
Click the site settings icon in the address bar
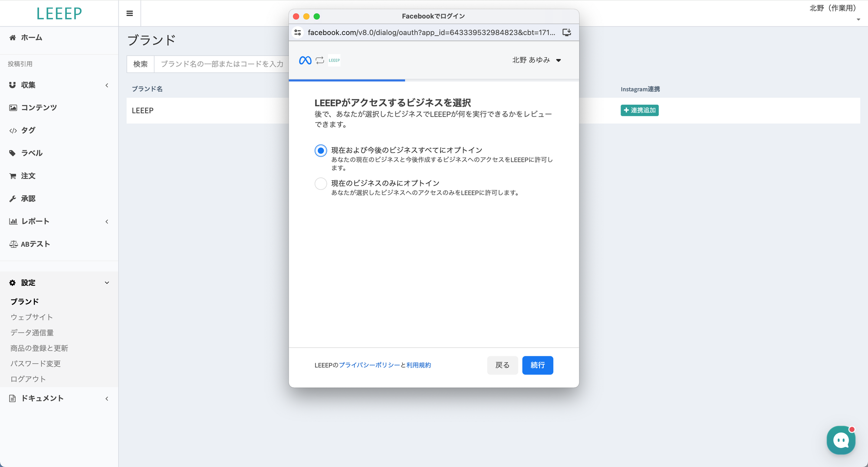pyautogui.click(x=298, y=33)
